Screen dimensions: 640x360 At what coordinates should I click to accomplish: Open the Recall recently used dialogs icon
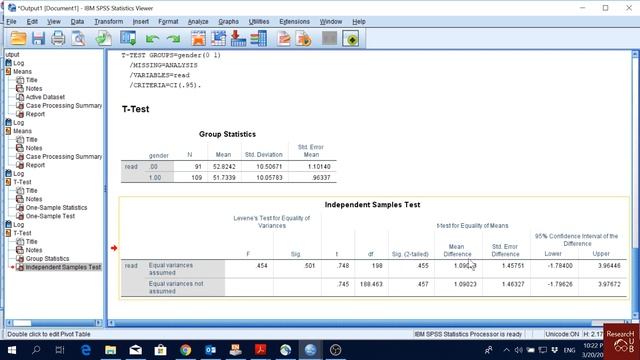point(128,39)
